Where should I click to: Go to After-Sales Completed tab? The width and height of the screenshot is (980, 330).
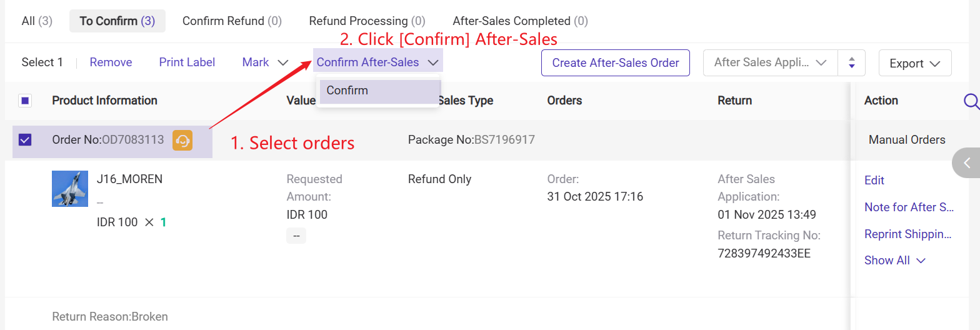[520, 21]
